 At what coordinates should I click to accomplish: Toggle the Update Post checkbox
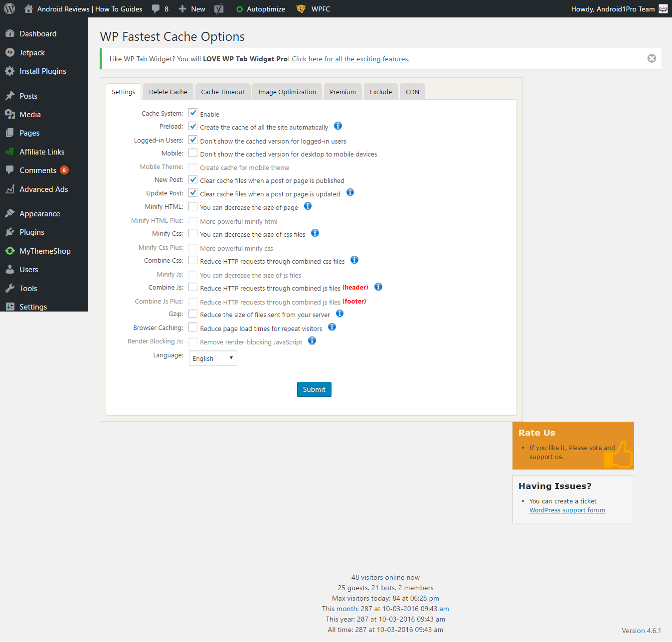pos(193,193)
